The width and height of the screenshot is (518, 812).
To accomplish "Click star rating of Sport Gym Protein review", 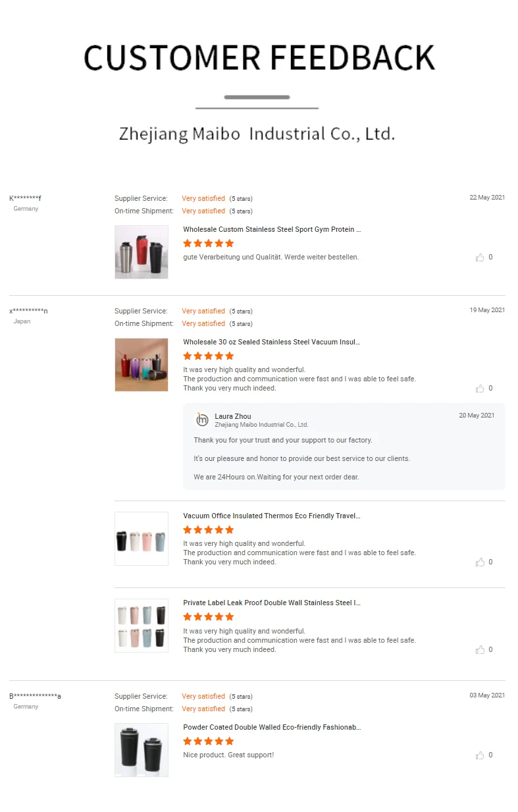I will [x=208, y=244].
